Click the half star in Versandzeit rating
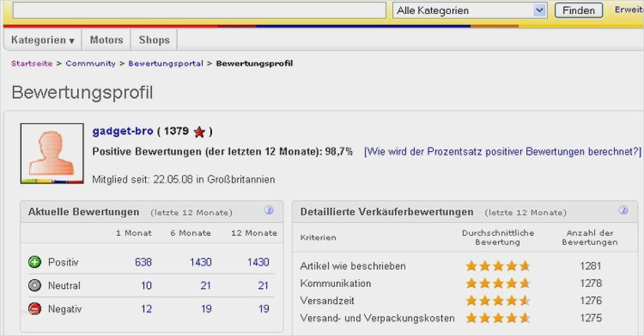 (524, 301)
